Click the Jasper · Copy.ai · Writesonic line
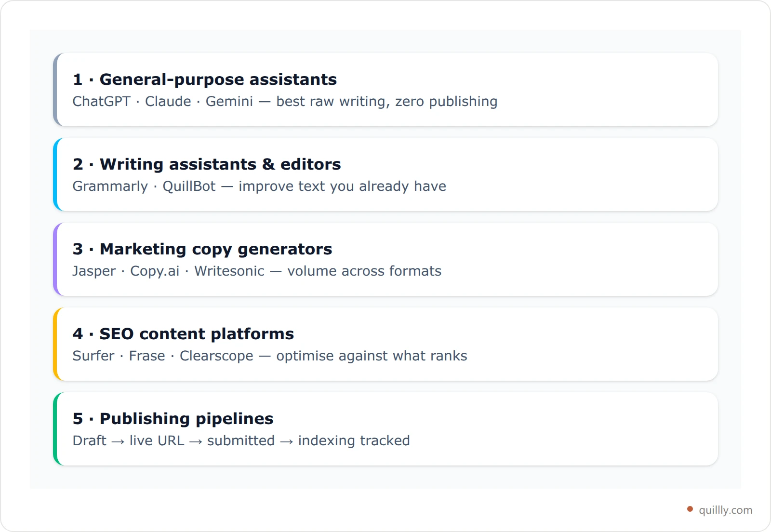 tap(257, 271)
